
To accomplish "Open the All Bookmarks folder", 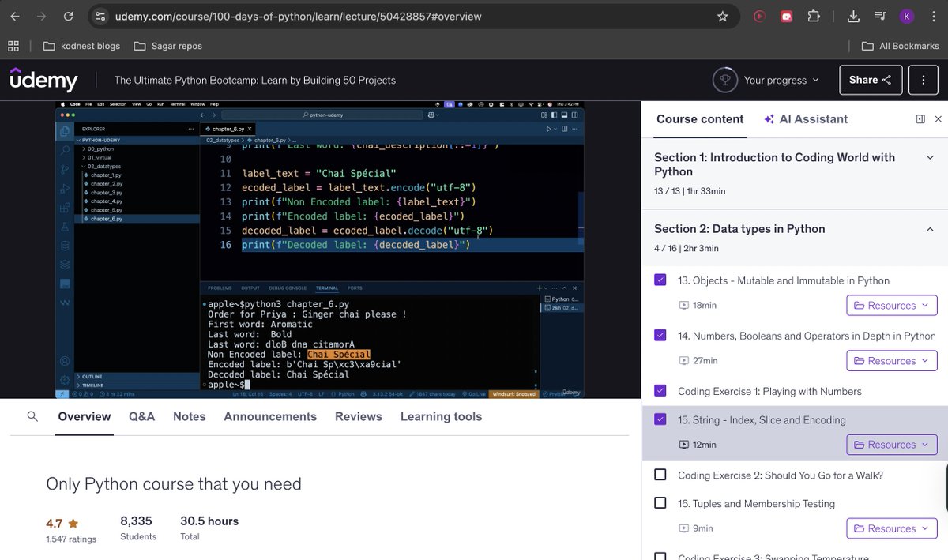I will coord(900,46).
